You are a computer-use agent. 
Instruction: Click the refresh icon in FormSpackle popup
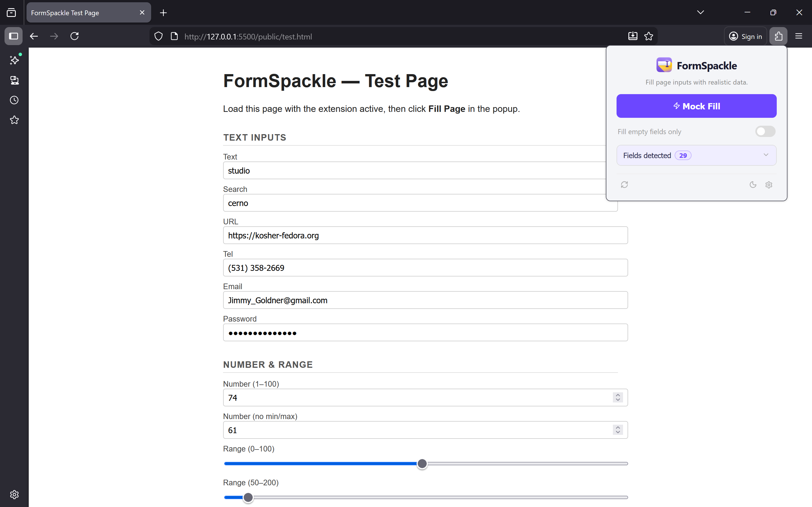(x=624, y=185)
